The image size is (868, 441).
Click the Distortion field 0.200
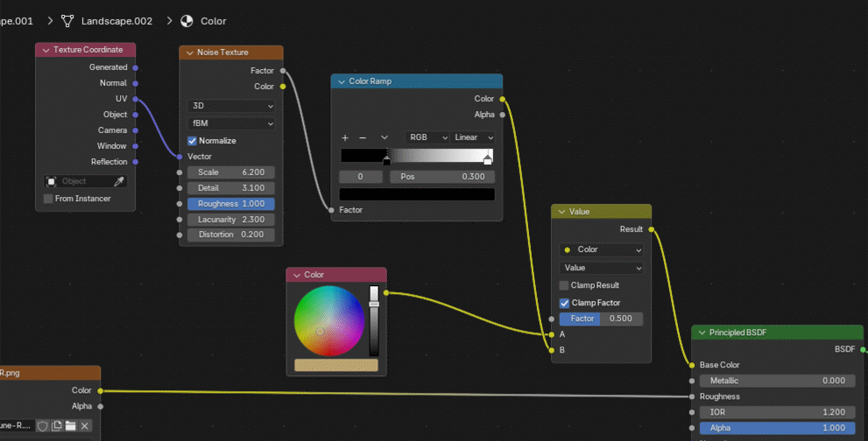click(x=231, y=234)
